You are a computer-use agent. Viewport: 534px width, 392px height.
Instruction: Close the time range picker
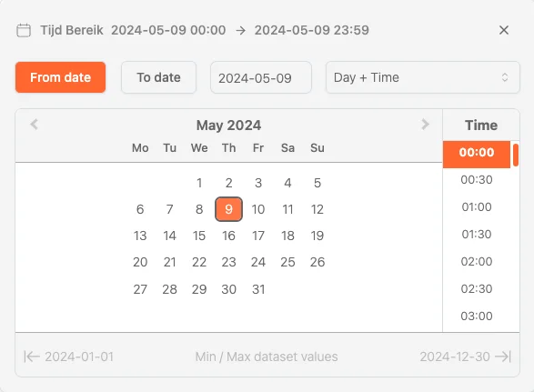[x=504, y=30]
